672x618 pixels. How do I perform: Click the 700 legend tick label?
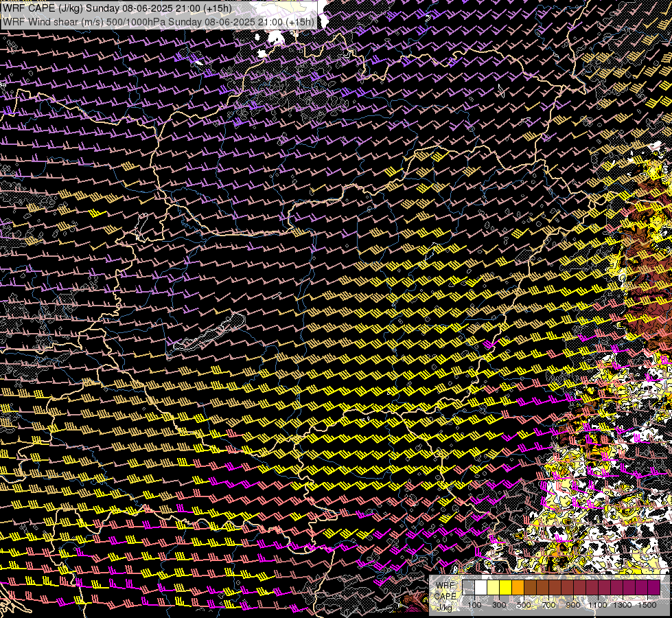(x=548, y=605)
